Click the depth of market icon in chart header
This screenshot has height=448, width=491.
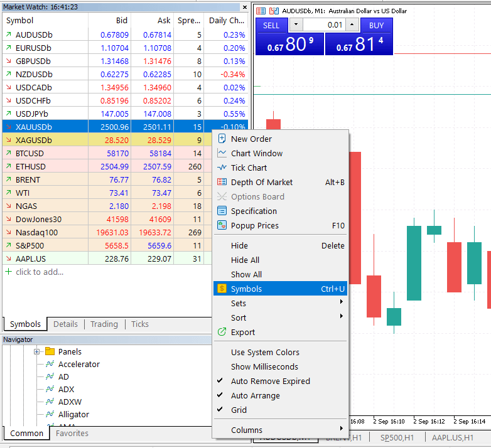click(261, 11)
